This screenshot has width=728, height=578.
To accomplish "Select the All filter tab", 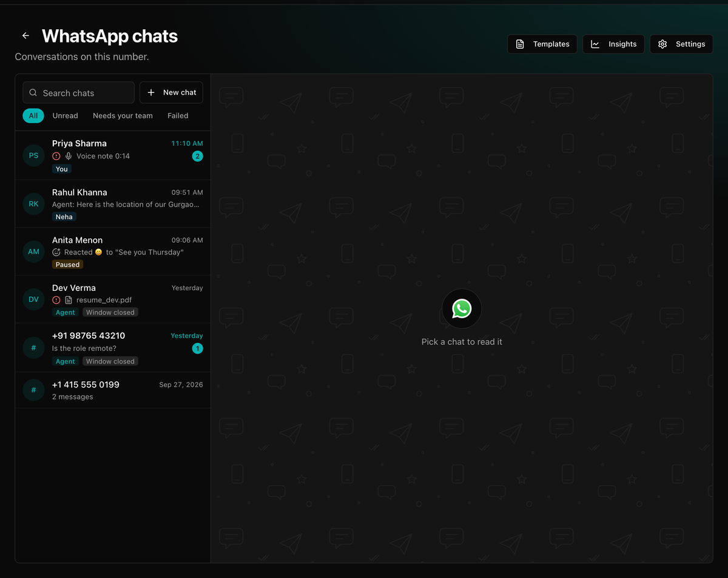I will (33, 115).
